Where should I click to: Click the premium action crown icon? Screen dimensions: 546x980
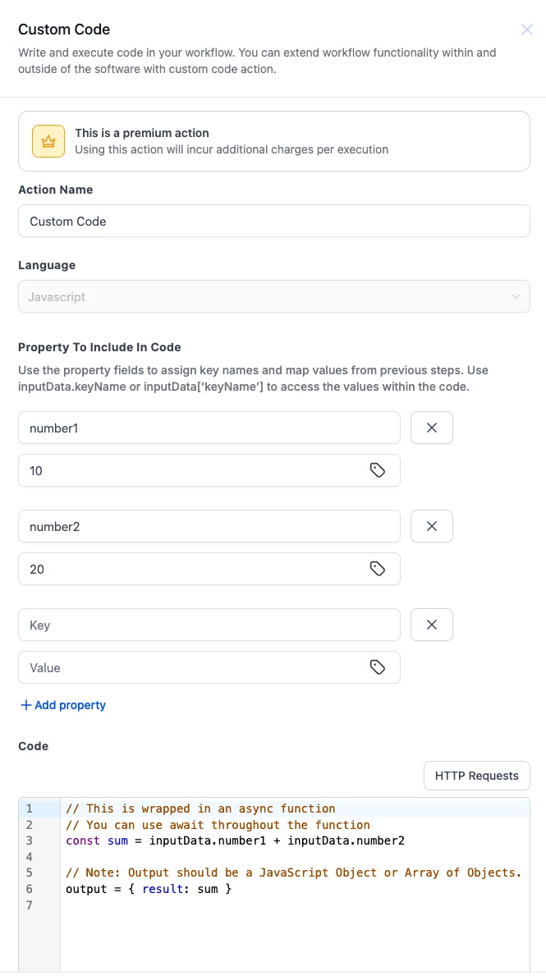pyautogui.click(x=48, y=141)
